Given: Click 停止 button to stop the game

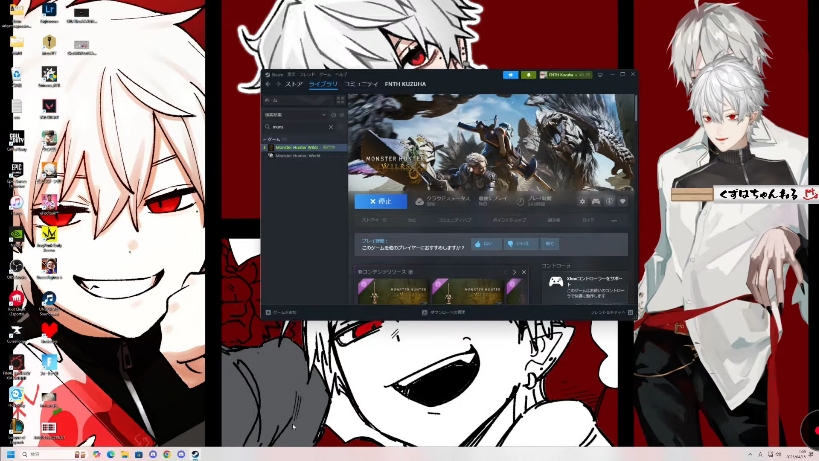Looking at the screenshot, I should [381, 201].
